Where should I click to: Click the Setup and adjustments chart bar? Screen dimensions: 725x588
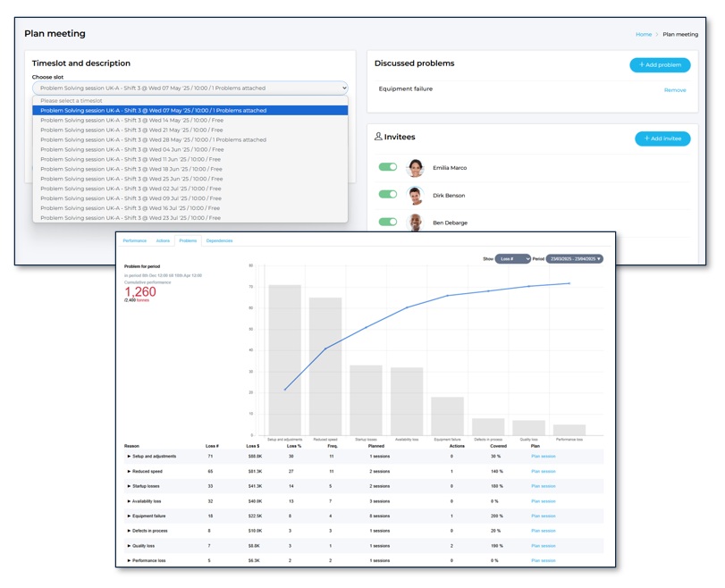(x=284, y=359)
